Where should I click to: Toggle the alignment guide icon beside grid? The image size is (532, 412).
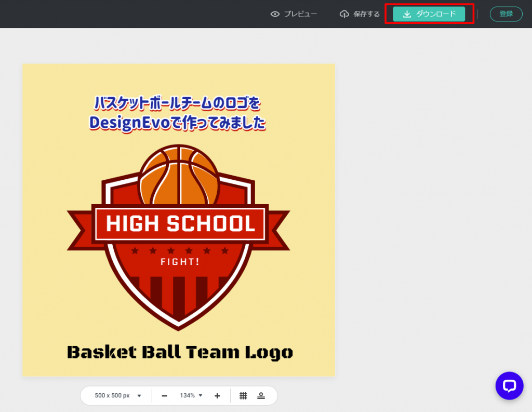pos(261,396)
